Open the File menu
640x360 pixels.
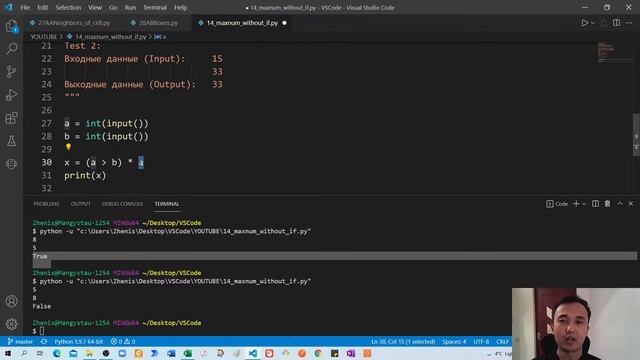pyautogui.click(x=25, y=7)
